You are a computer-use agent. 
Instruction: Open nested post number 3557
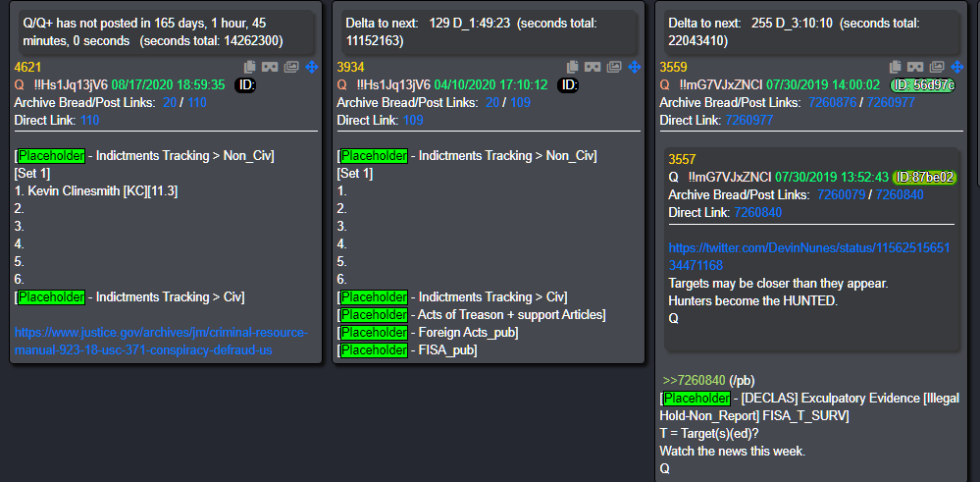[x=682, y=160]
